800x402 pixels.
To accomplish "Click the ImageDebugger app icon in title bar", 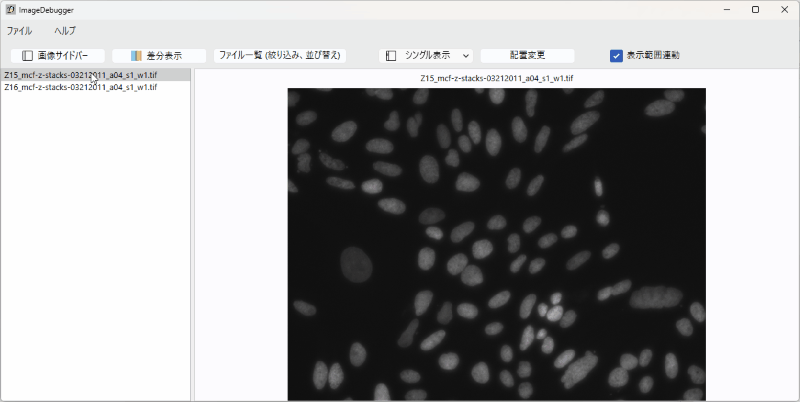I will pyautogui.click(x=10, y=10).
